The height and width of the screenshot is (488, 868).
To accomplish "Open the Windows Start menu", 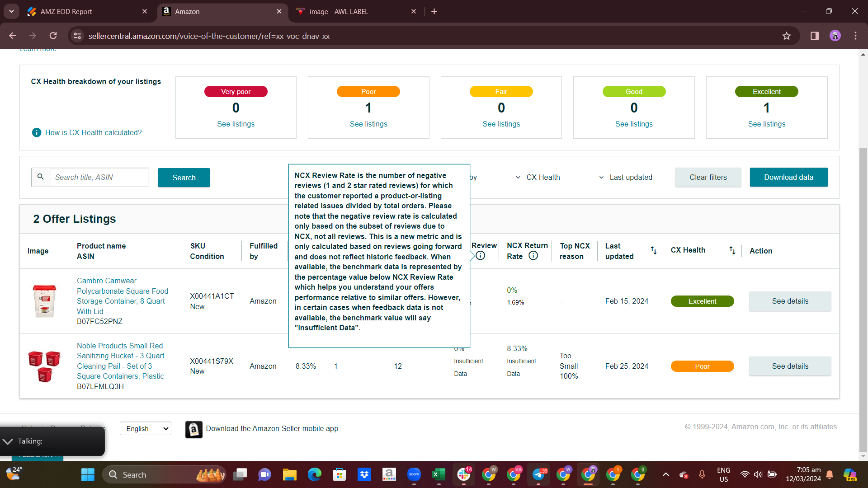I will point(88,474).
